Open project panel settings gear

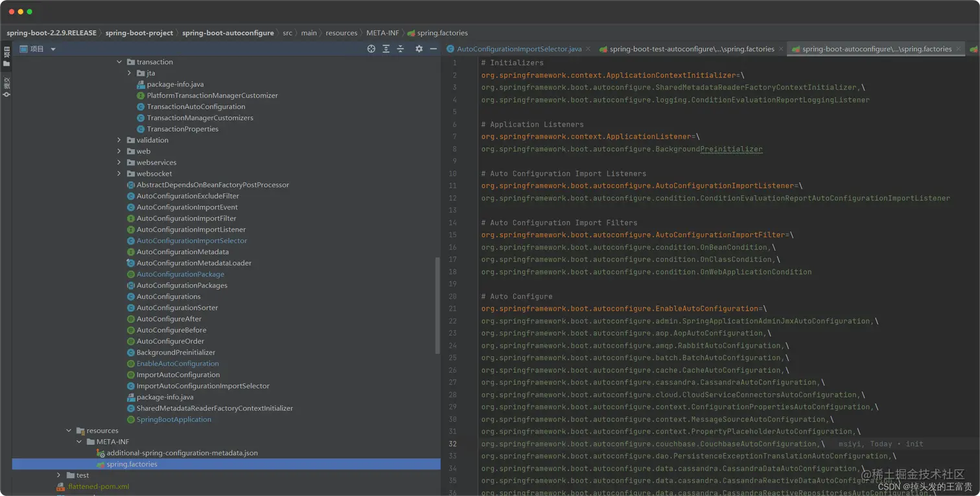419,49
